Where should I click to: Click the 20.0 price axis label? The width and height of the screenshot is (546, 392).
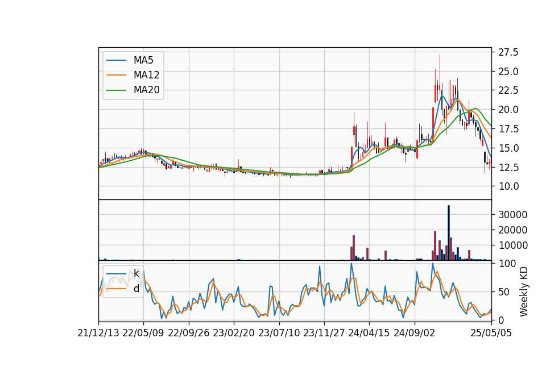(508, 110)
